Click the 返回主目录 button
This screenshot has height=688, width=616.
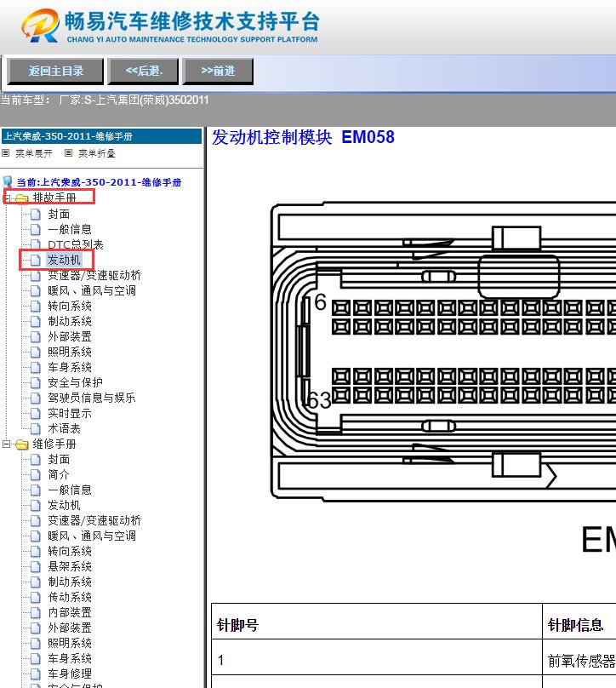tap(55, 71)
